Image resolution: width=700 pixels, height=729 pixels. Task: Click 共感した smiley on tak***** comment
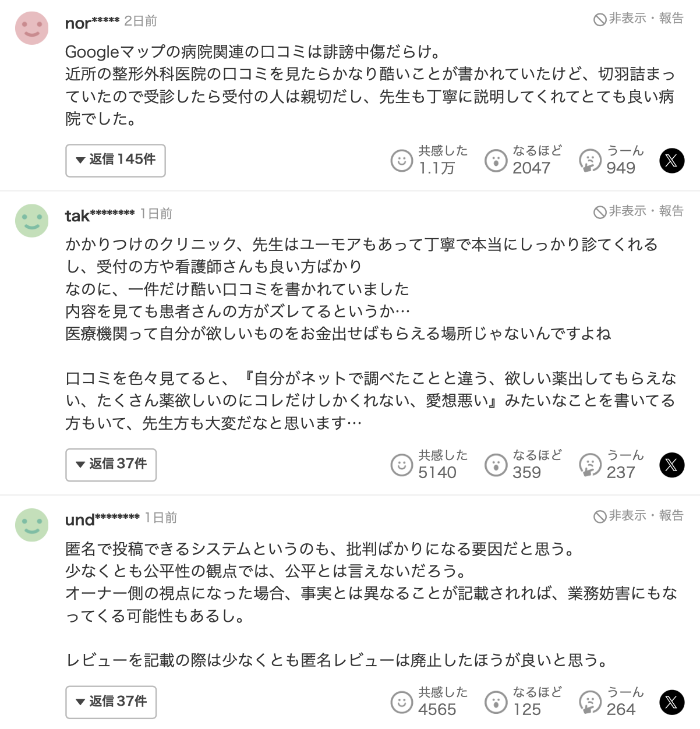pos(401,465)
